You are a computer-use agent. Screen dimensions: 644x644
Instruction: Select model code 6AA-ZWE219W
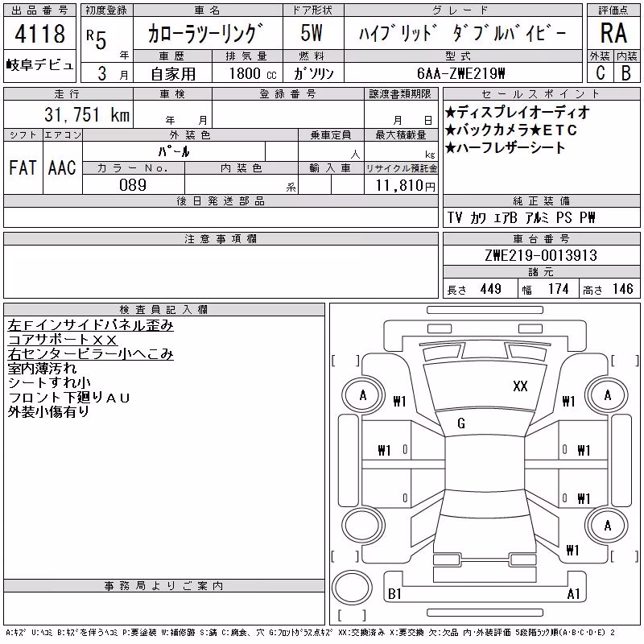coord(460,73)
